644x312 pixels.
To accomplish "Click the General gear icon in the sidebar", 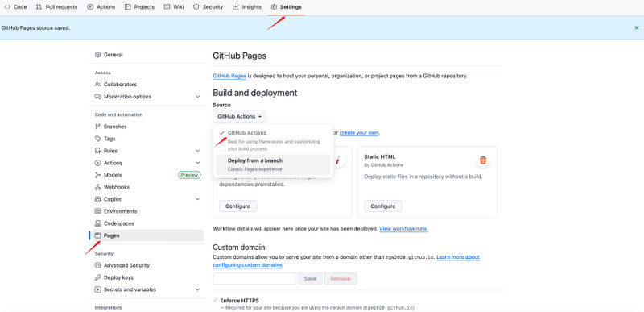I will (x=97, y=55).
